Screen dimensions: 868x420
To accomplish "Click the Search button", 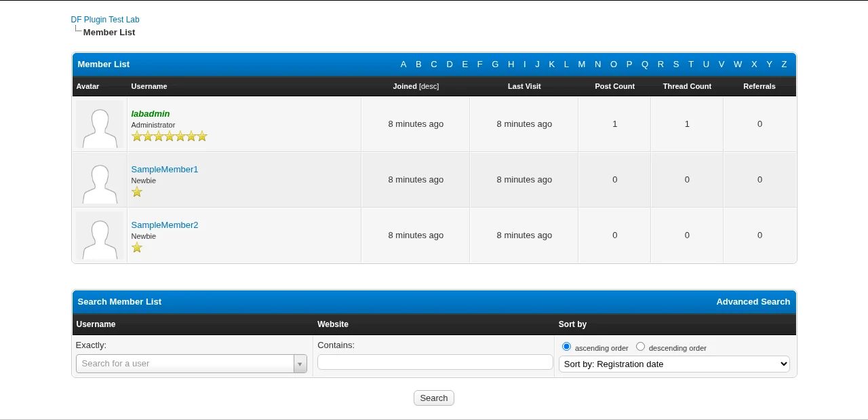I will pyautogui.click(x=434, y=398).
